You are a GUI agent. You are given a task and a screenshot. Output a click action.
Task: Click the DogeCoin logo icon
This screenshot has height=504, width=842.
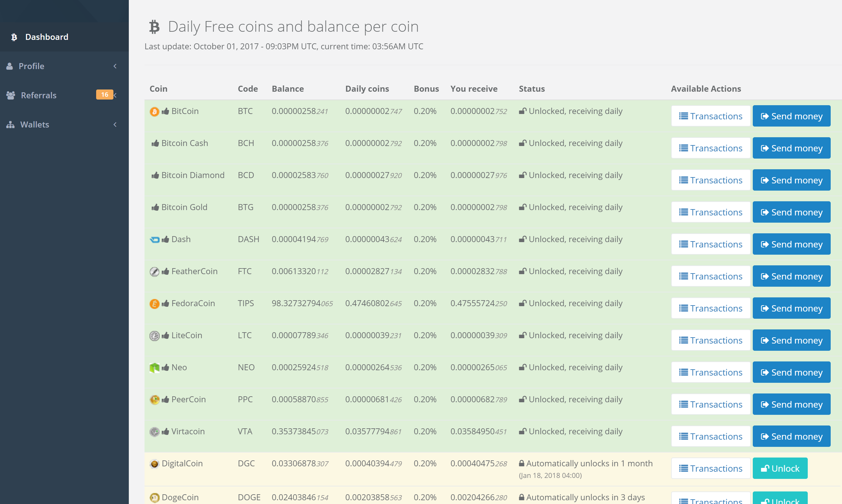pos(154,497)
